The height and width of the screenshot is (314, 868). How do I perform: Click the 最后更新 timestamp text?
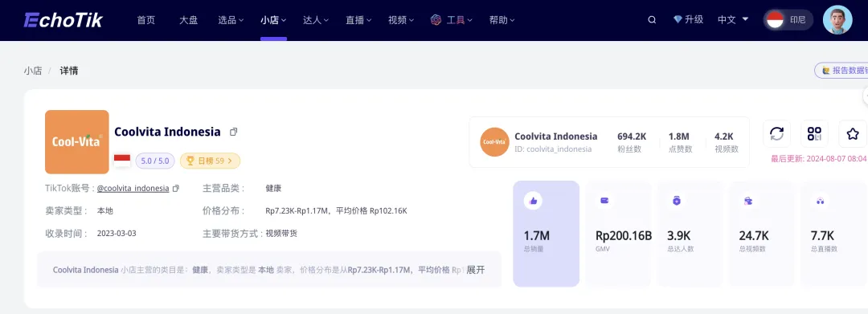pos(819,159)
